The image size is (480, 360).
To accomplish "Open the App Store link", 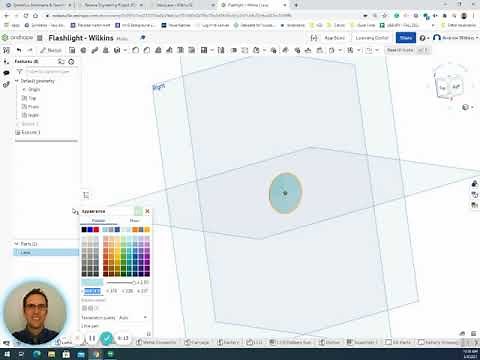I will tap(334, 38).
